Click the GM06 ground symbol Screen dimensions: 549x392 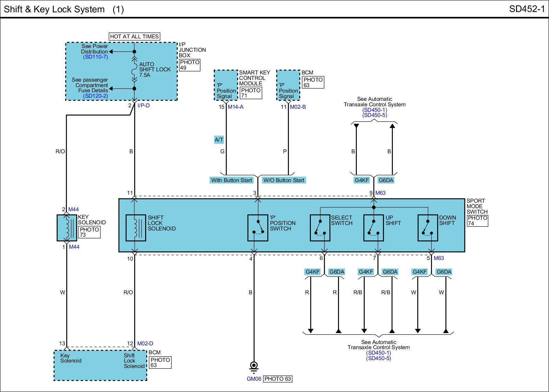[254, 366]
